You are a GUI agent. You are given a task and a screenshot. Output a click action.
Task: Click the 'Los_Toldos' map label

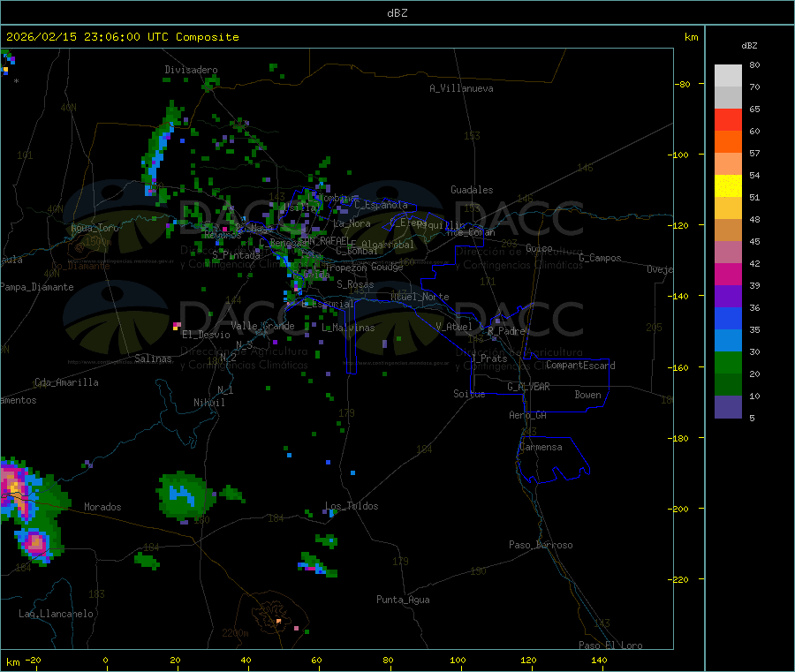click(x=352, y=506)
